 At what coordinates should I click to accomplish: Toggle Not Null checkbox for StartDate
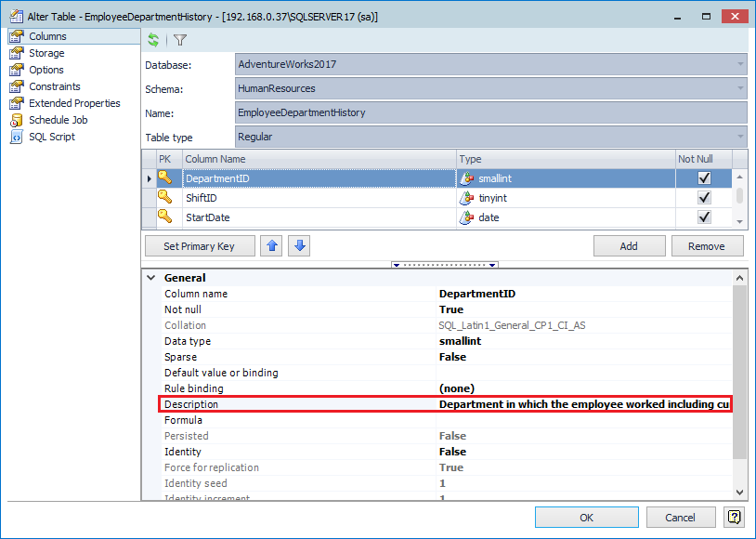point(704,217)
